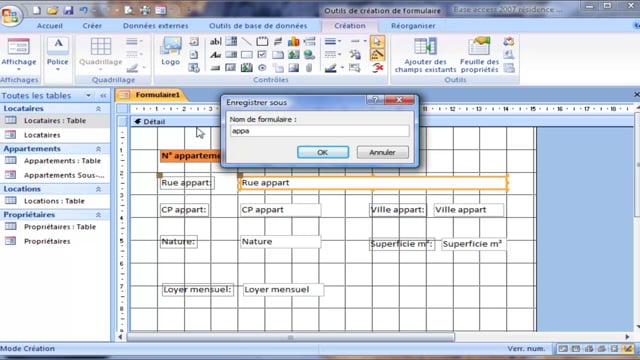This screenshot has height=360, width=640.
Task: Click the New document icon in quick access
Action: [x=37, y=10]
